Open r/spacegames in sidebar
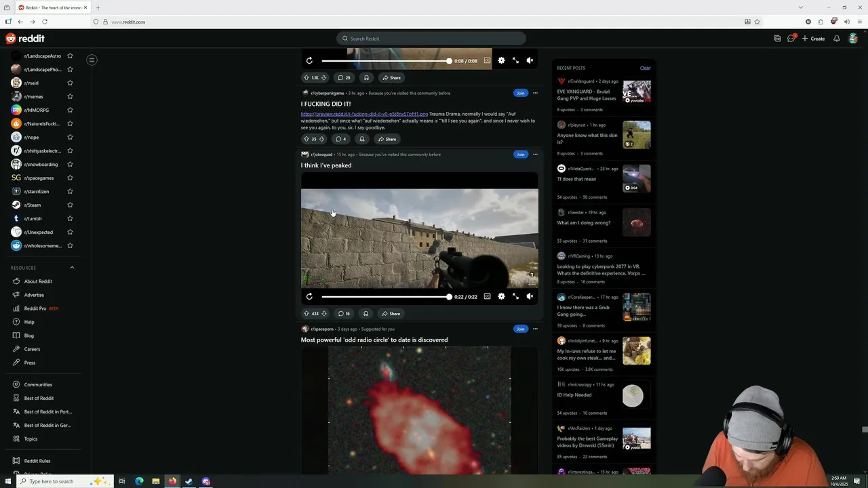The height and width of the screenshot is (488, 868). pyautogui.click(x=39, y=178)
